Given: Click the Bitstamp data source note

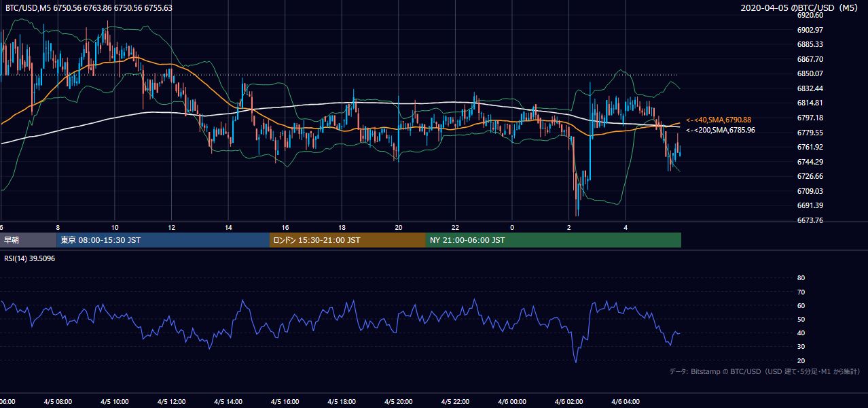Looking at the screenshot, I should pos(765,371).
